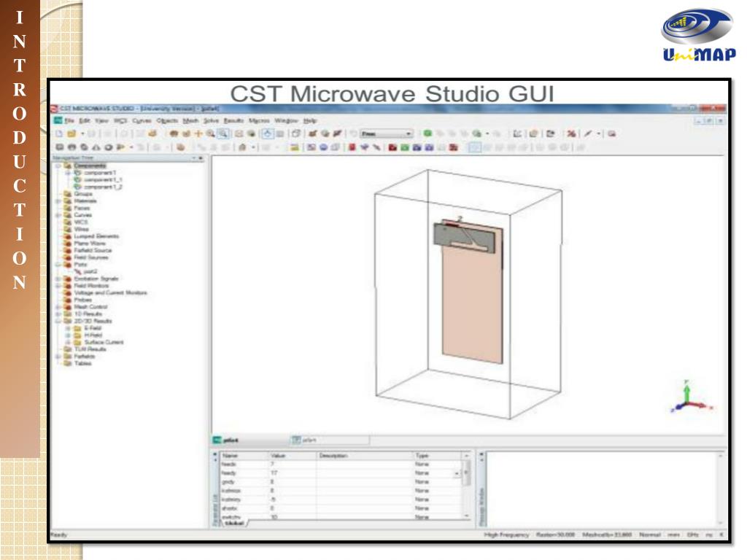Image resolution: width=747 pixels, height=560 pixels.
Task: Select the Zoom magnifier tool
Action: 210,134
